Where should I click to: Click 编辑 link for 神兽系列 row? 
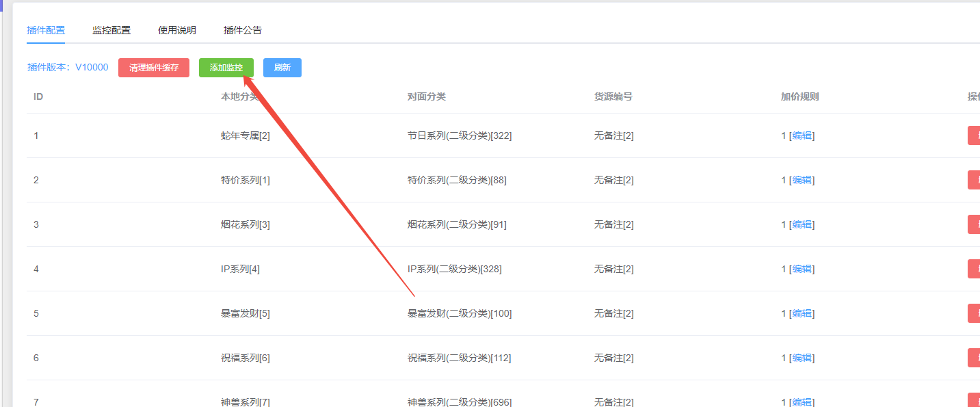pos(802,402)
